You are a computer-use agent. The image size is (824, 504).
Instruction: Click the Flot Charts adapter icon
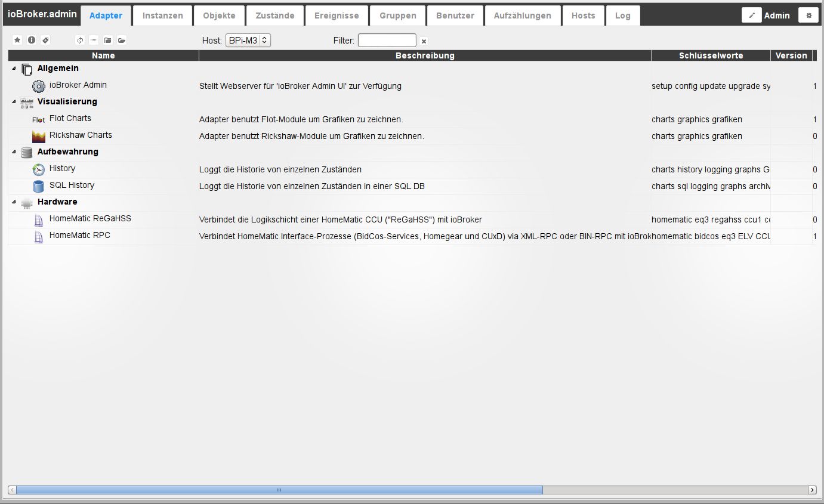coord(39,119)
